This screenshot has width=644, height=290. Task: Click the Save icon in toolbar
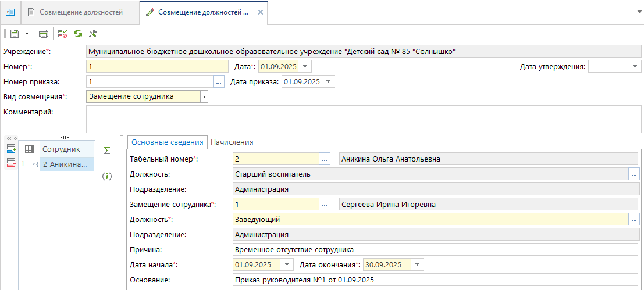[x=15, y=34]
